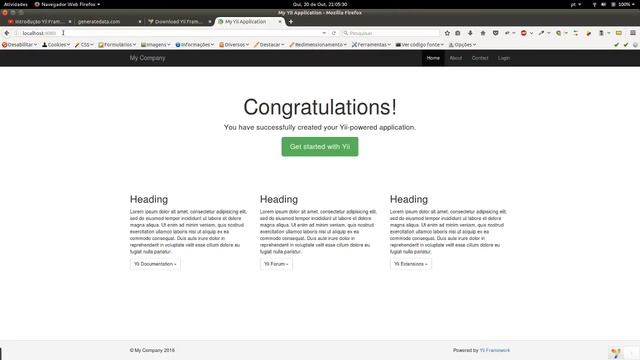The image size is (640, 360).
Task: Click the localhost address bar
Action: (x=171, y=33)
